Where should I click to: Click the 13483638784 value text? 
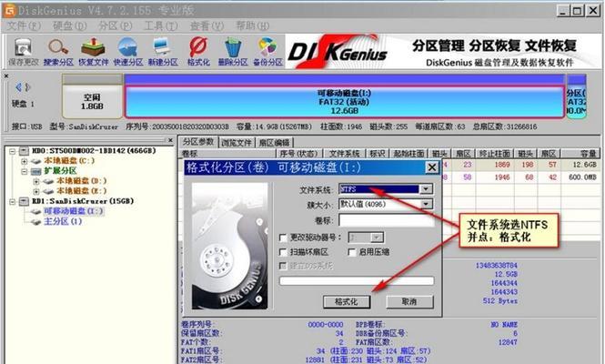(496, 266)
